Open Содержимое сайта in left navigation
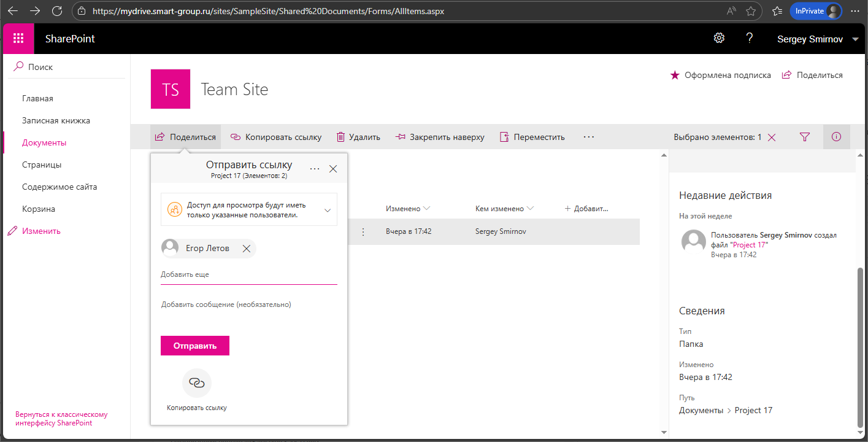The height and width of the screenshot is (442, 868). (x=60, y=187)
